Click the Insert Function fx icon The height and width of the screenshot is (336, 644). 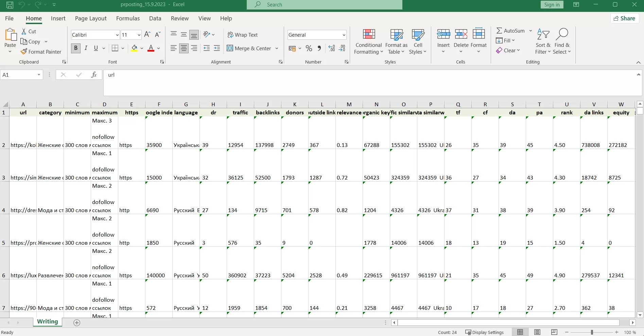point(94,75)
